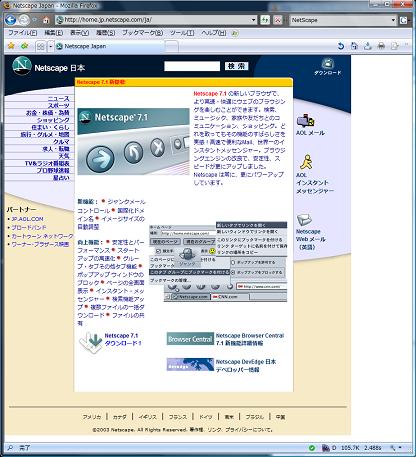The image size is (416, 457).
Task: Click the ニュース news link in the sidebar
Action: (x=58, y=99)
